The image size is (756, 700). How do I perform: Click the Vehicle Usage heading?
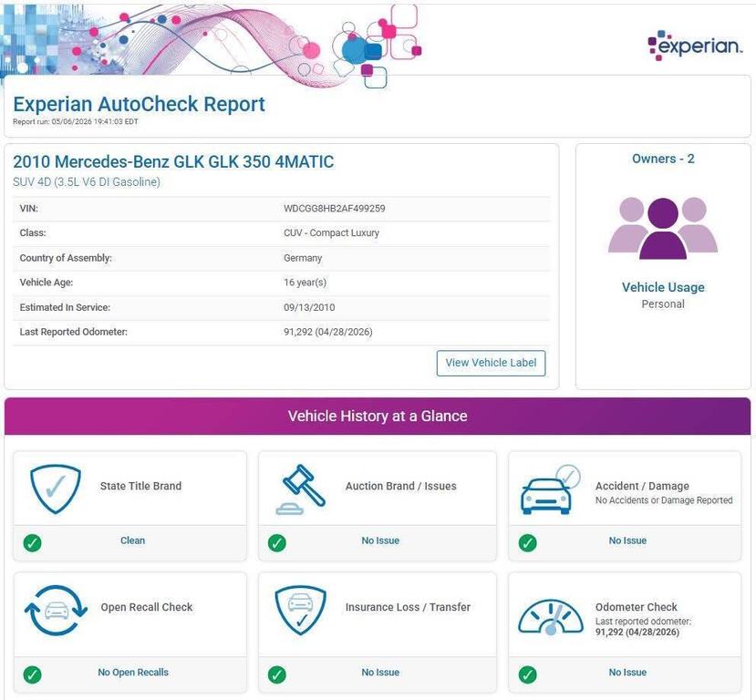coord(663,287)
